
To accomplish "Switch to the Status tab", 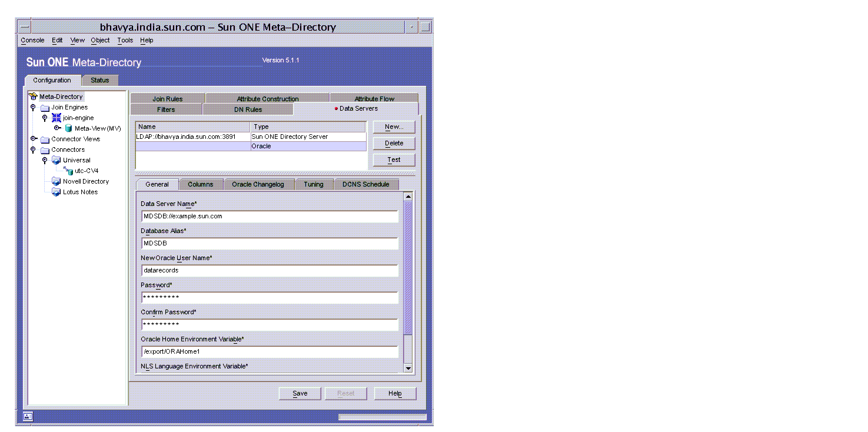I will coord(100,81).
